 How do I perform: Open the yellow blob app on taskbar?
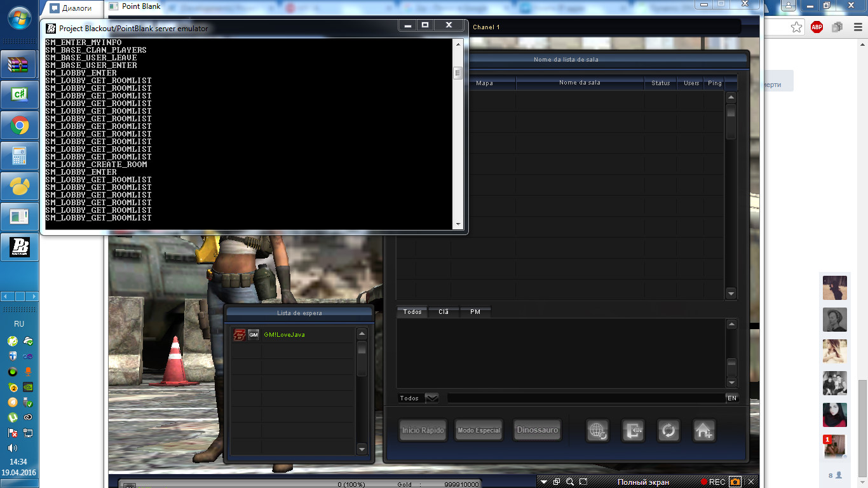[19, 186]
